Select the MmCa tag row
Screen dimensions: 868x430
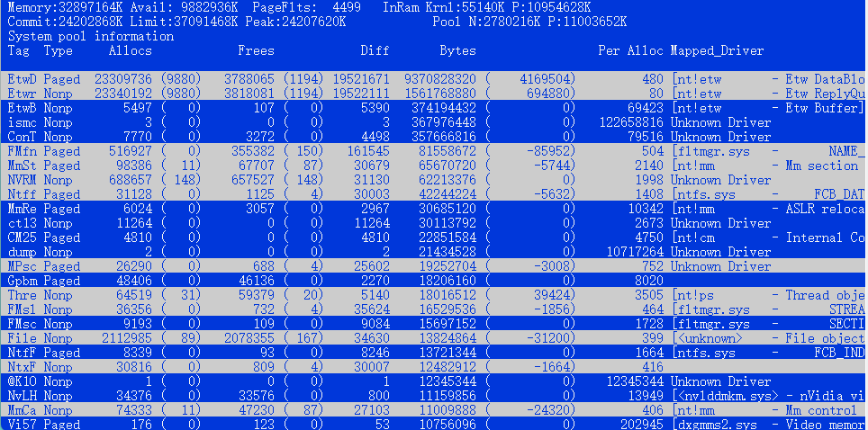(434, 410)
